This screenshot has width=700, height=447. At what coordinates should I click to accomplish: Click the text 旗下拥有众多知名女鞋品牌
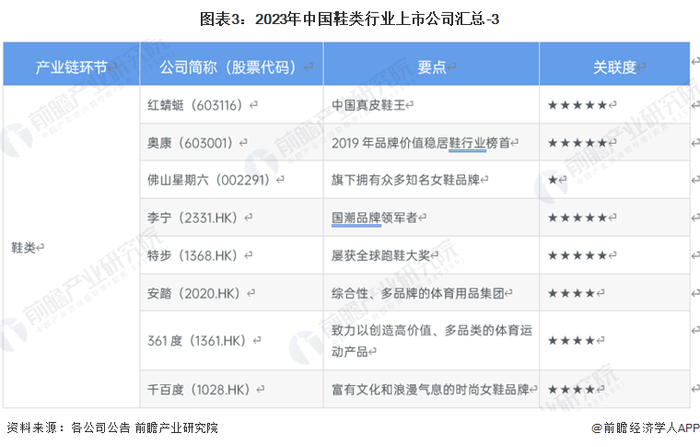[405, 180]
